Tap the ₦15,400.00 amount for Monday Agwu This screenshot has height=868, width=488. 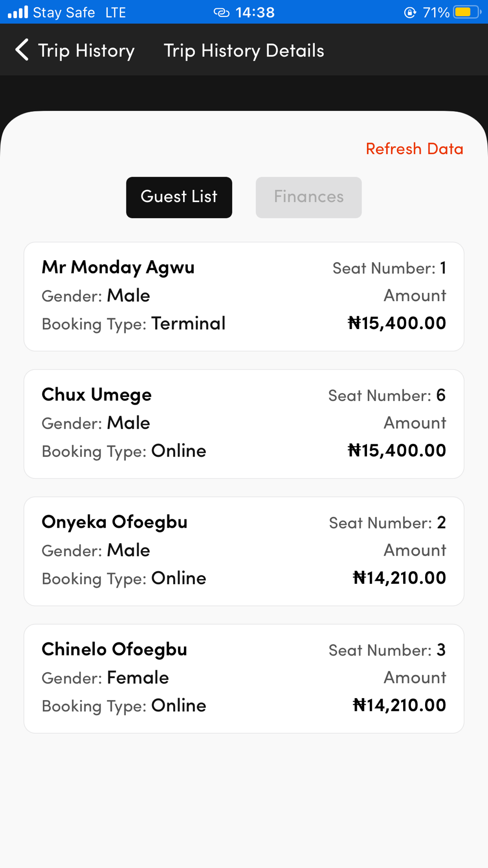(x=397, y=323)
